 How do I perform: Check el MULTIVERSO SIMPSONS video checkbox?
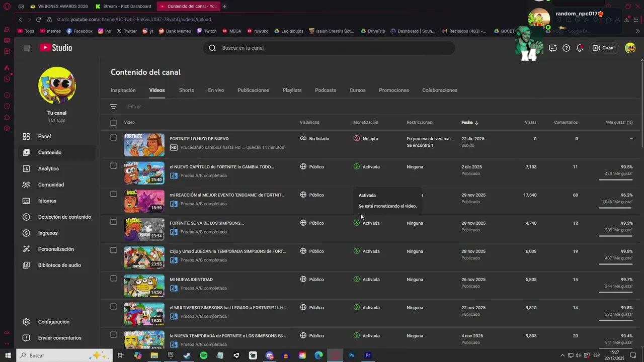[113, 307]
